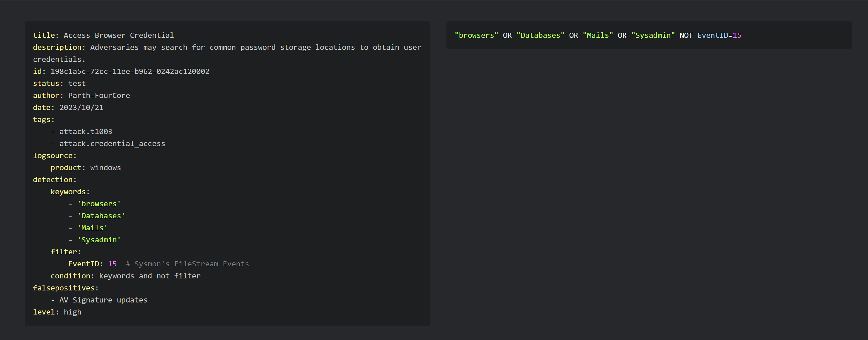Select the tag attack.credential_access
The width and height of the screenshot is (868, 340).
coord(112,143)
